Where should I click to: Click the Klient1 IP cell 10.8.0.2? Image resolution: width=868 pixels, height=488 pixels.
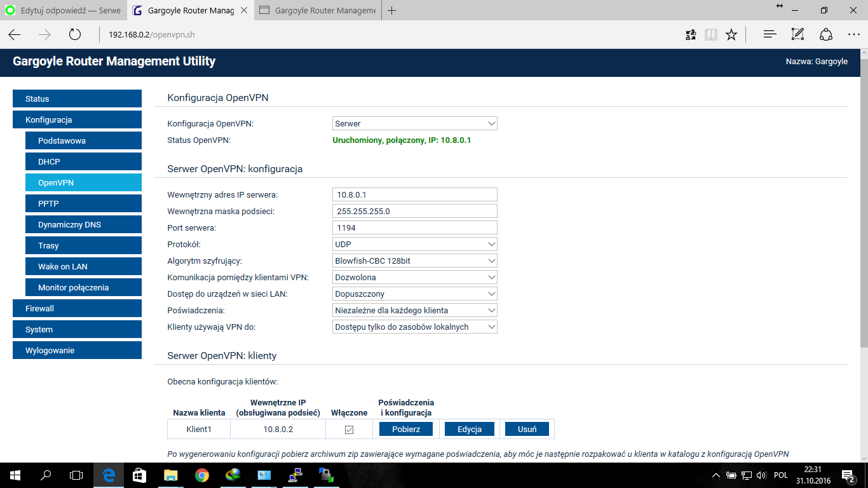coord(278,430)
